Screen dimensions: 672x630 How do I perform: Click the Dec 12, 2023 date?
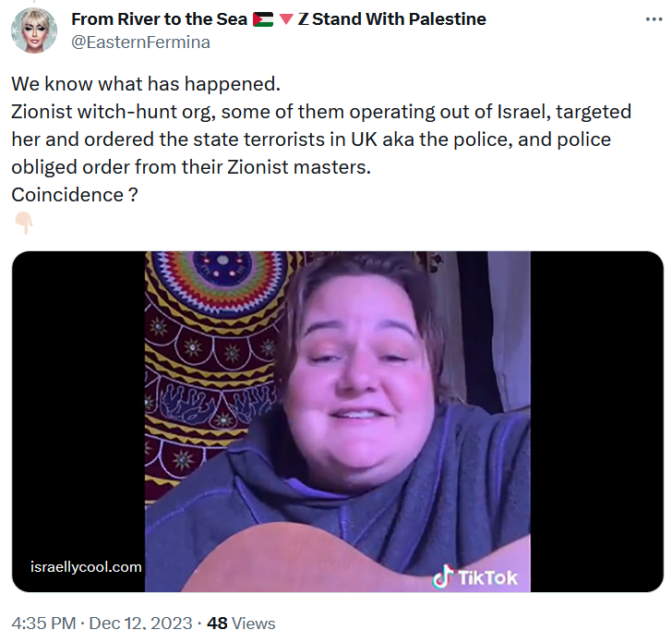pos(140,623)
